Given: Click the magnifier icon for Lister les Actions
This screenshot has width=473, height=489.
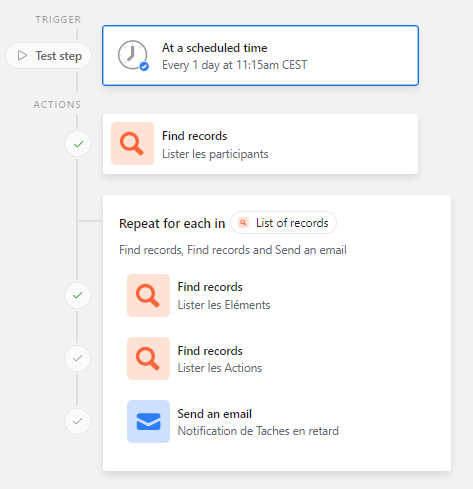Looking at the screenshot, I should [148, 358].
